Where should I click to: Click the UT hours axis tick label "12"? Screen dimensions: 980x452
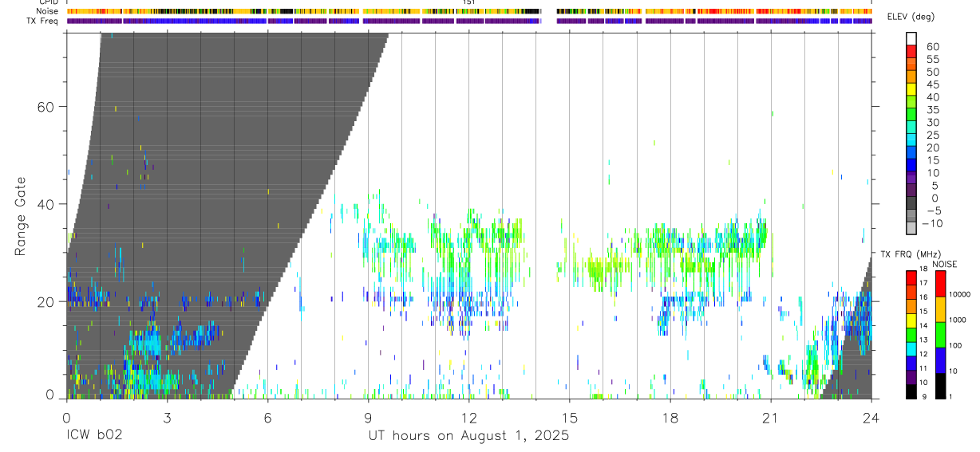pos(468,417)
